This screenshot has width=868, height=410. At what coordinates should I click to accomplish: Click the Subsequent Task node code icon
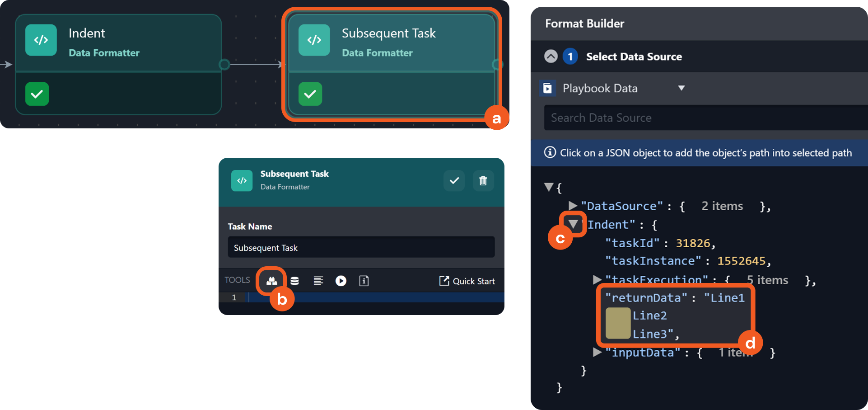314,40
